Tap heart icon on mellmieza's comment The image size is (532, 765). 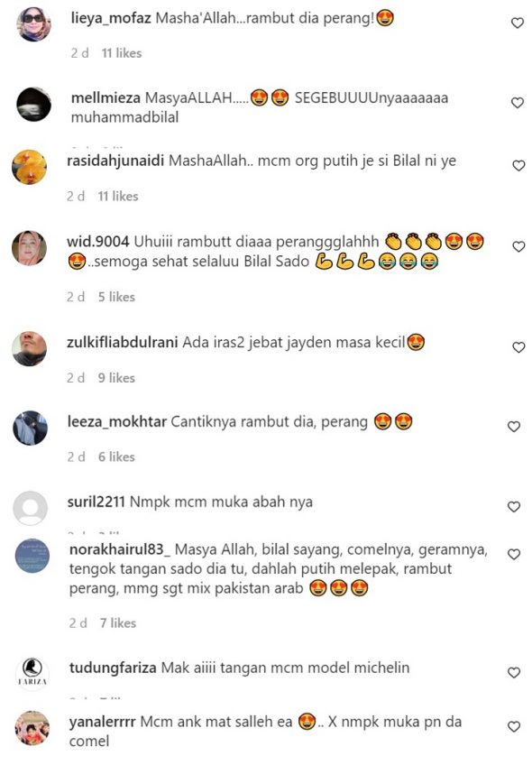pyautogui.click(x=517, y=103)
